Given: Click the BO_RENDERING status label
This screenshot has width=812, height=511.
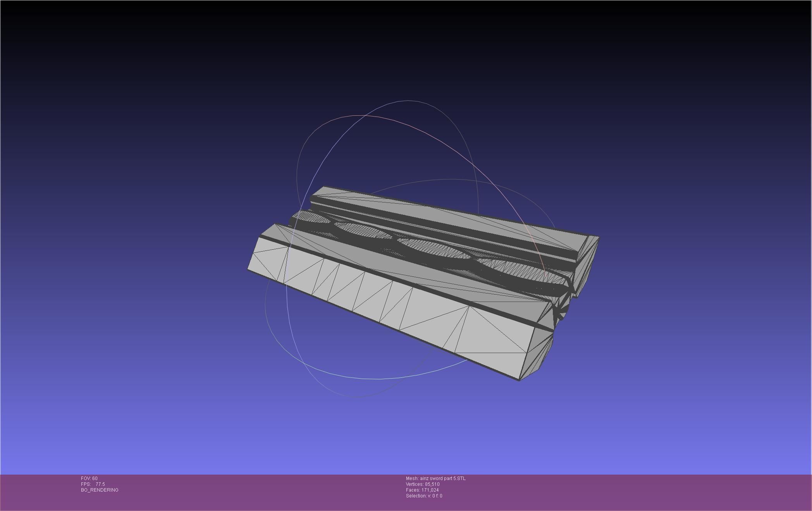Looking at the screenshot, I should coord(100,490).
